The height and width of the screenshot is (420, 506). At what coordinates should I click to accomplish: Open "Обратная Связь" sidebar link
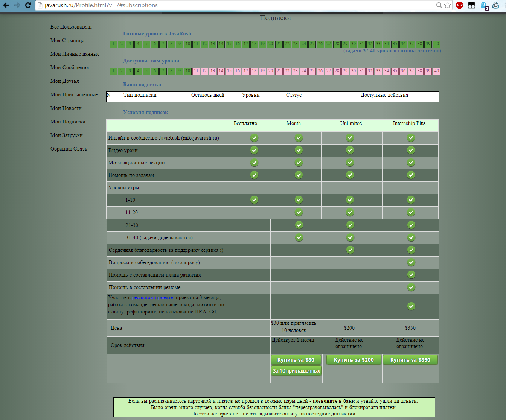coord(69,149)
